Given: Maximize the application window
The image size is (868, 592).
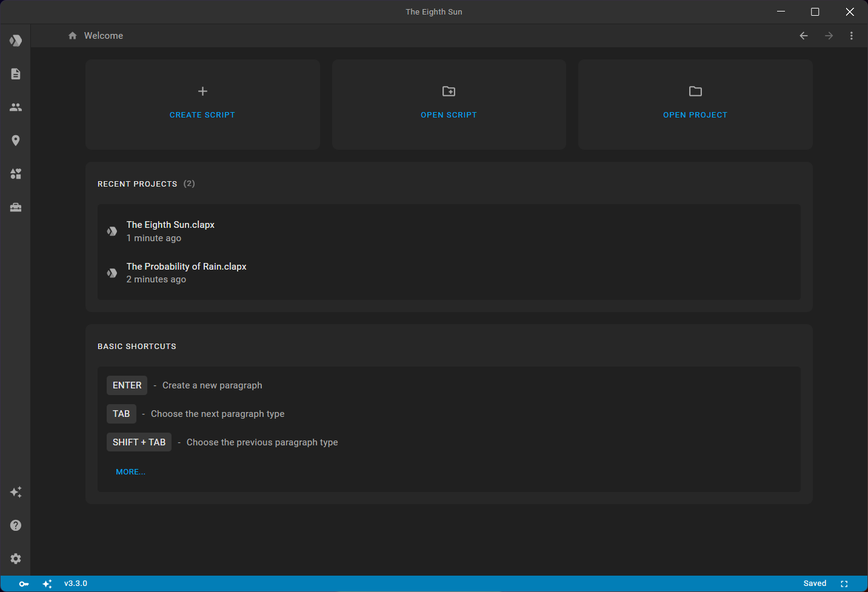Looking at the screenshot, I should point(815,12).
